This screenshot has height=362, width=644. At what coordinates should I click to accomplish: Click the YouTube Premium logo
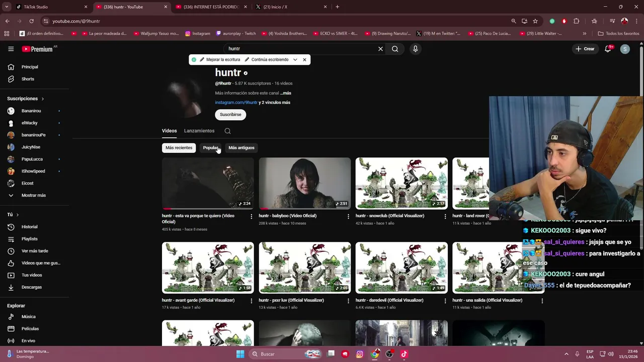tap(38, 49)
